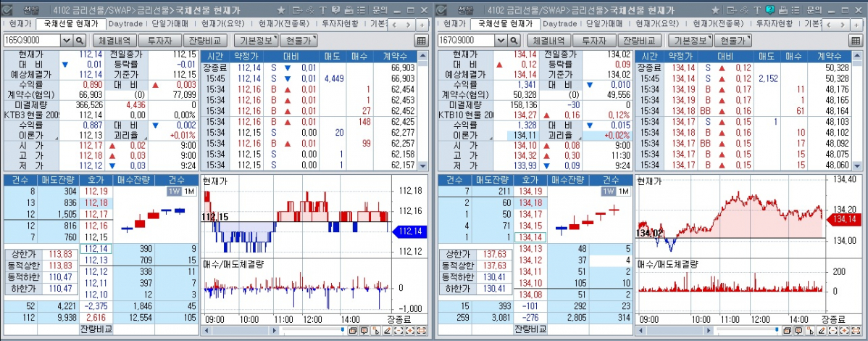Click the tab scroll right arrow in left window
This screenshot has width=868, height=341.
(409, 25)
